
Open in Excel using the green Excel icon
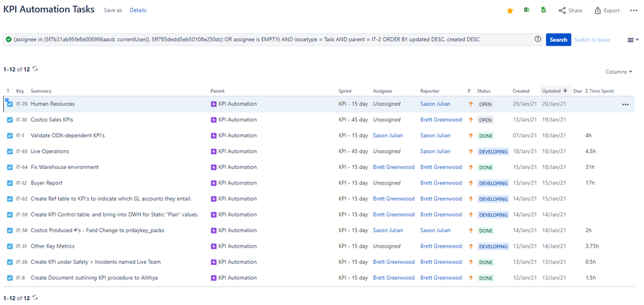tap(527, 10)
